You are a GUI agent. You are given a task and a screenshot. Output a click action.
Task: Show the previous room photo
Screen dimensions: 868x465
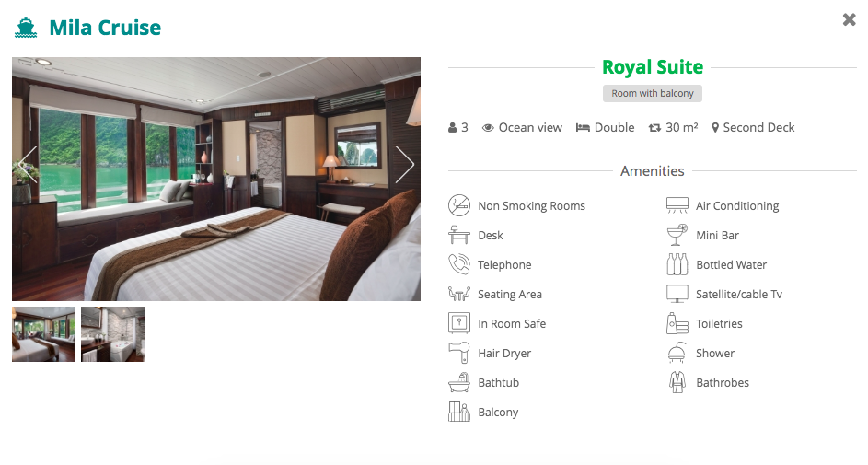point(28,165)
